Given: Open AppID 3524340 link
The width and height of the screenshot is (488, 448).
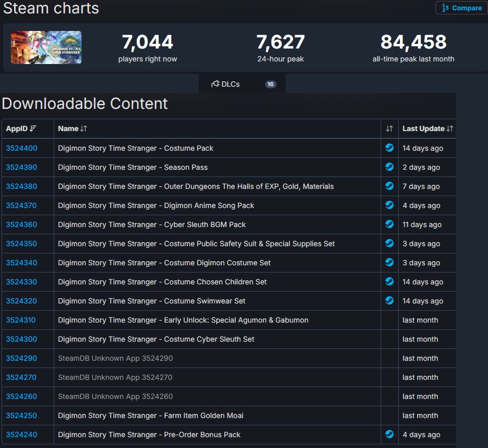Looking at the screenshot, I should [x=22, y=263].
